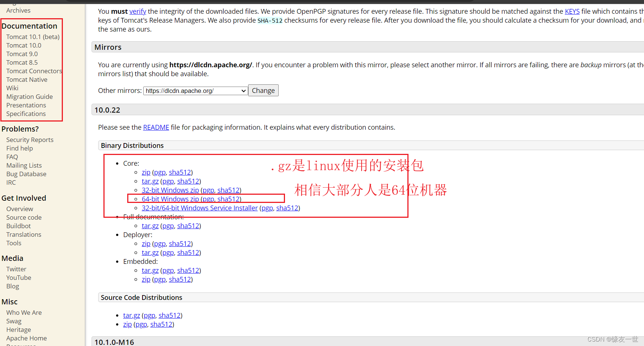Open the Blog media link

pyautogui.click(x=13, y=286)
